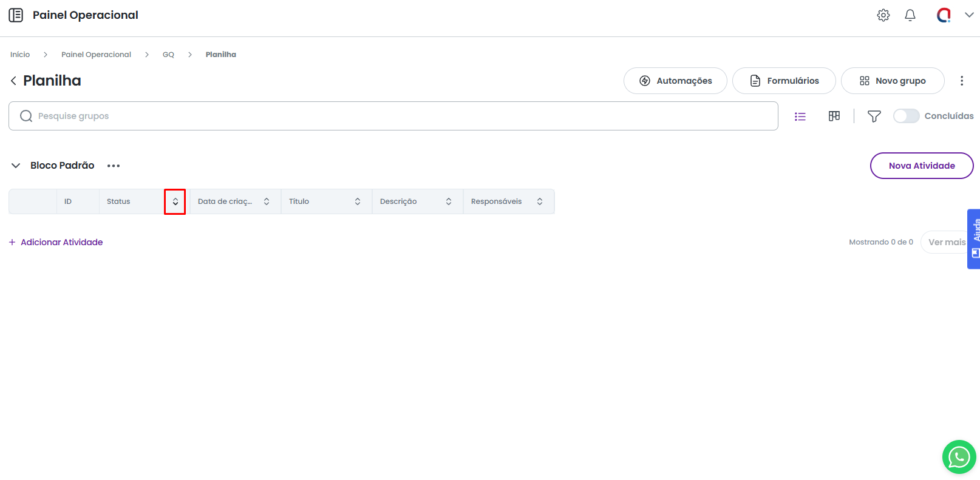This screenshot has height=480, width=980.
Task: Open the notifications bell
Action: 910,15
